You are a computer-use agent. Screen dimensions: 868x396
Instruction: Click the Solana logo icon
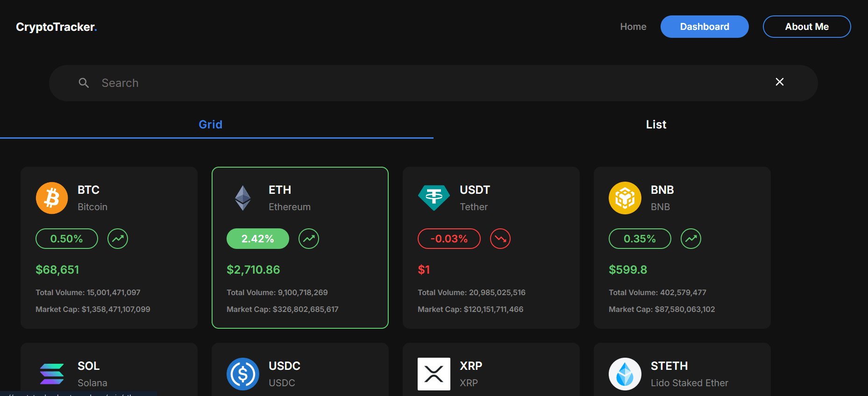(52, 374)
